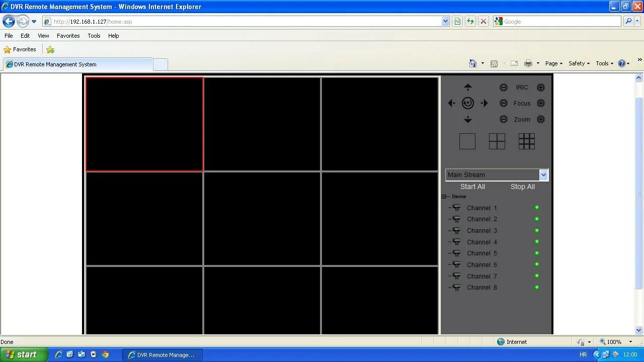This screenshot has width=644, height=362.
Task: Pan camera left with PTZ left arrow
Action: [451, 103]
